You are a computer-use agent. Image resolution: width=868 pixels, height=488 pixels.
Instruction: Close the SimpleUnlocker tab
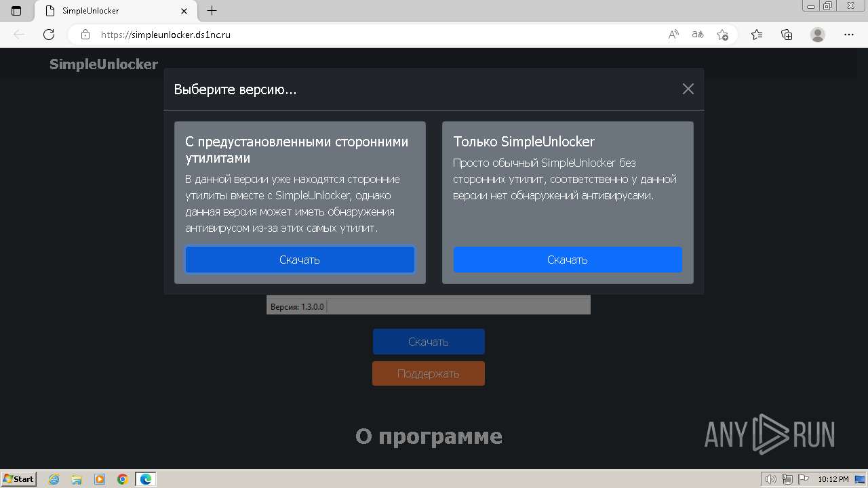point(184,11)
